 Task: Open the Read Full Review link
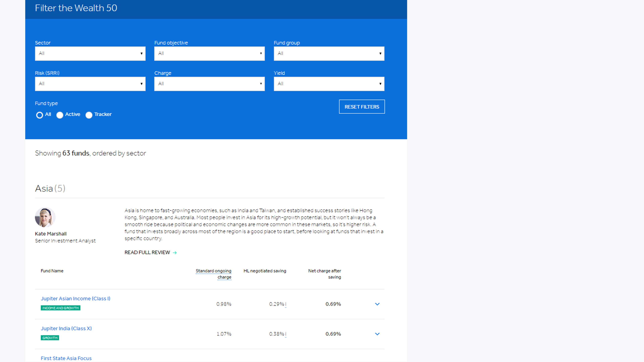(x=147, y=253)
